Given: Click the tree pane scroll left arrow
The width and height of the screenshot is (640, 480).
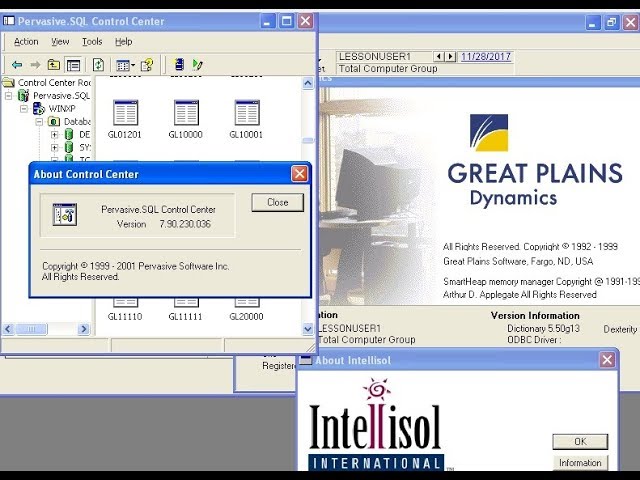Looking at the screenshot, I should pos(8,329).
